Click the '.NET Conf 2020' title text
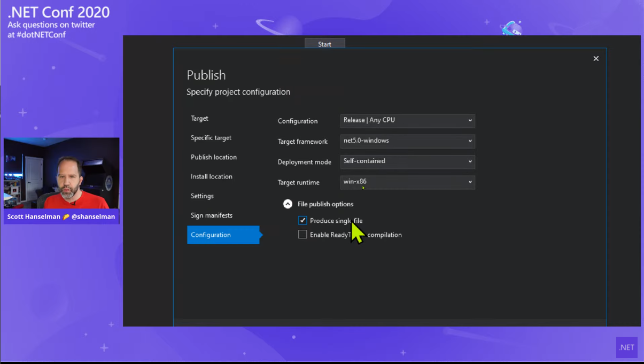Image resolution: width=644 pixels, height=364 pixels. tap(59, 12)
